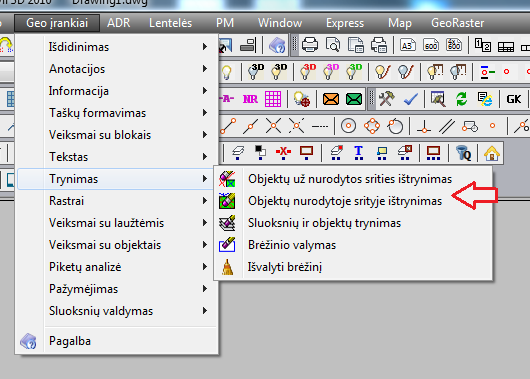Open Pagalba help entry

[117, 341]
